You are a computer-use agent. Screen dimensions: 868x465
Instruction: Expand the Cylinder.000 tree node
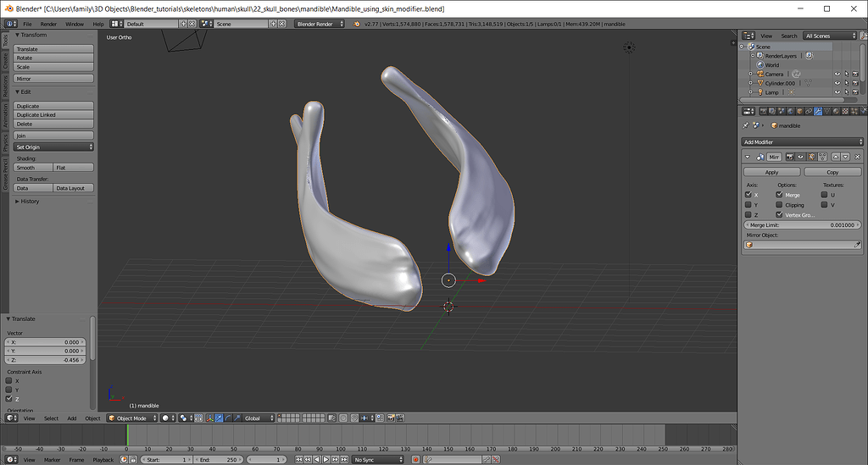[751, 83]
